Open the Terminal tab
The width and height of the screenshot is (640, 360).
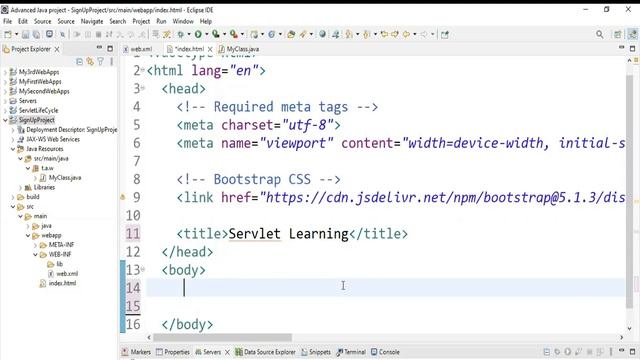351,352
